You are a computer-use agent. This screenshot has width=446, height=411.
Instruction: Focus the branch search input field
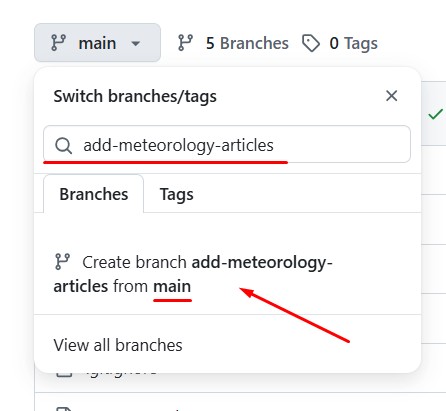point(227,144)
